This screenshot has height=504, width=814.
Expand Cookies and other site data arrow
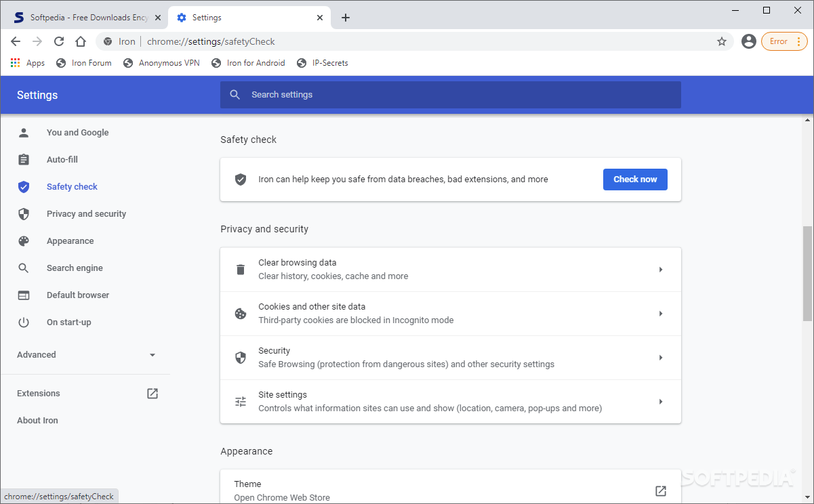[x=661, y=314]
